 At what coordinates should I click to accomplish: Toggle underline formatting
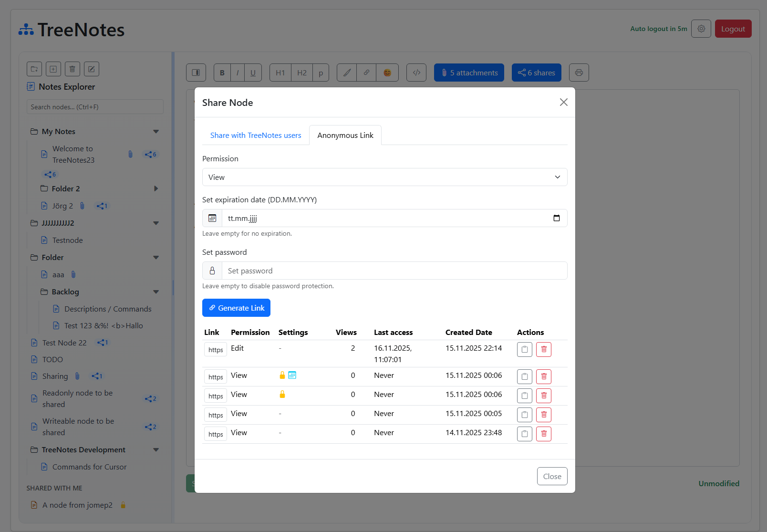253,73
